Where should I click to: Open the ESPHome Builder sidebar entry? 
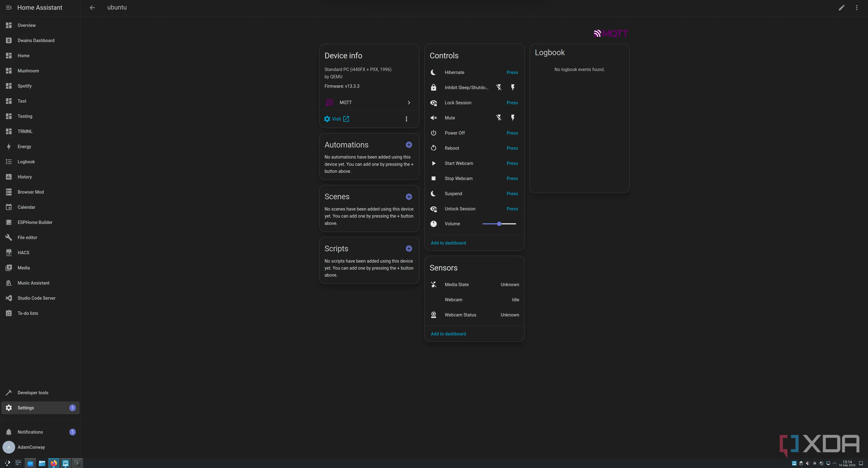pos(35,222)
